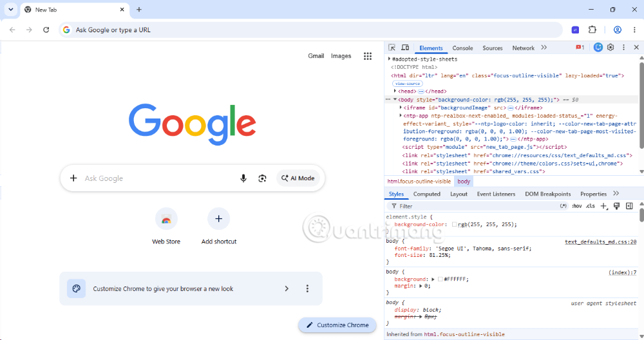
Task: Close the New Tab browser tab
Action: coord(122,10)
